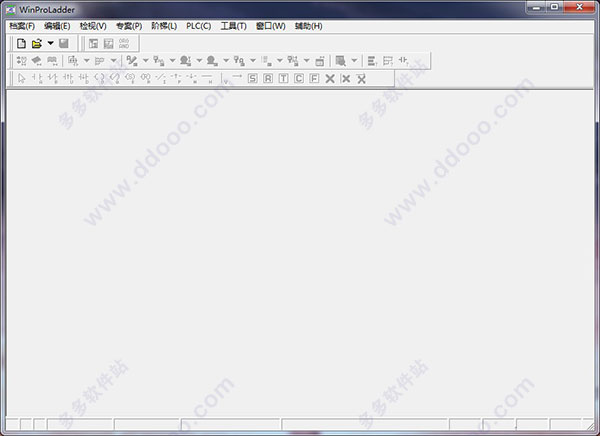Screen dimensions: 600x436
Task: Open the 窗口(W) menu
Action: coord(271,26)
